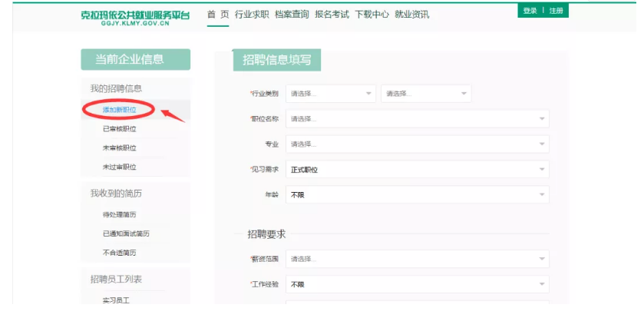Open 工作经验 dropdown set to 不限
644x331 pixels.
[417, 284]
